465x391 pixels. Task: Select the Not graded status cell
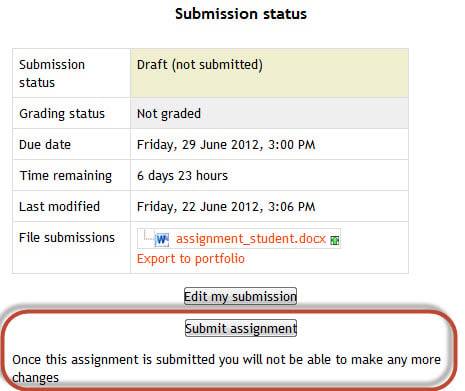(x=269, y=113)
